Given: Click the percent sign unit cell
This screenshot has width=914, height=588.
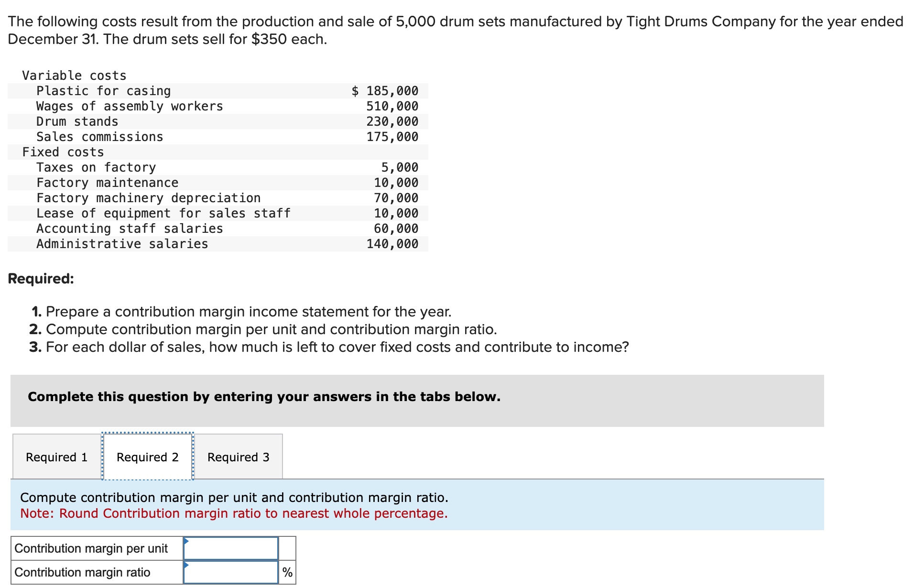Looking at the screenshot, I should coord(287,572).
